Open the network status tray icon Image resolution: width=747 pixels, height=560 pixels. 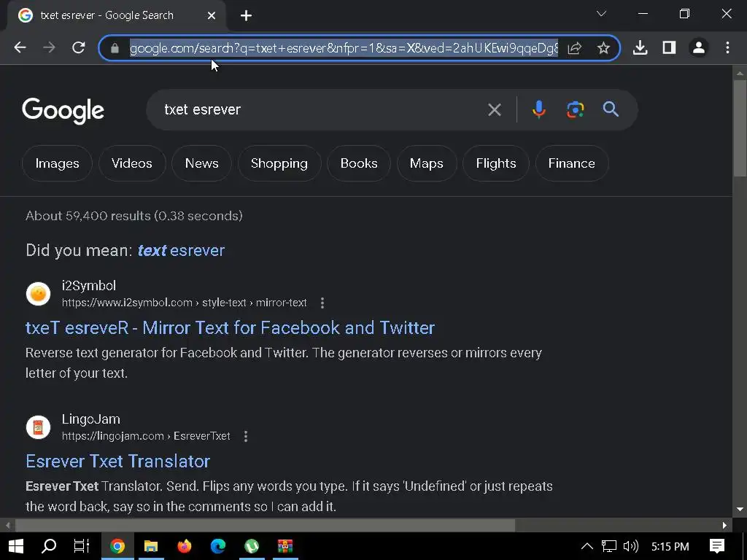pos(609,546)
